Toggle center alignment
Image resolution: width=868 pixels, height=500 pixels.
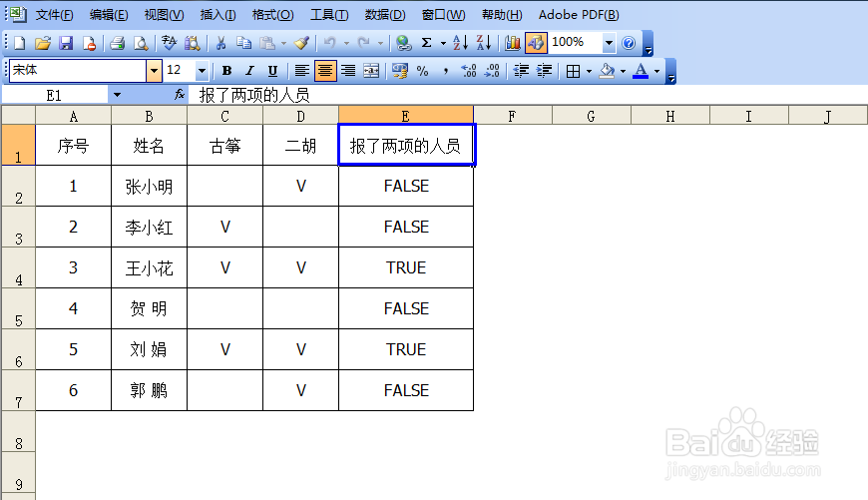325,71
